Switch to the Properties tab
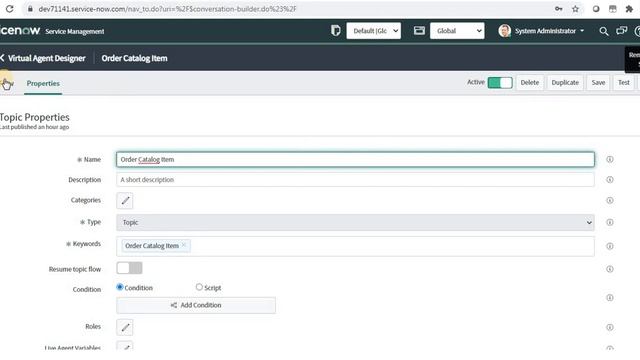This screenshot has width=640, height=360. click(43, 83)
